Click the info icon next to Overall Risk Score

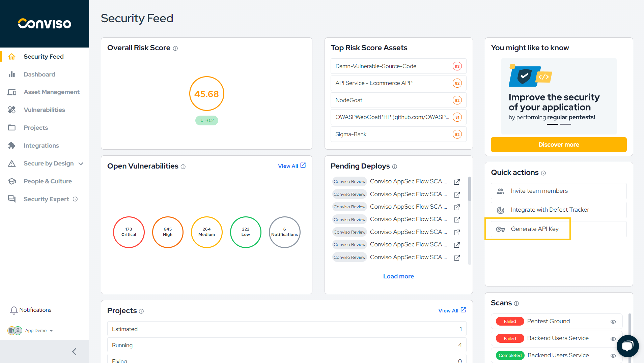coord(175,49)
